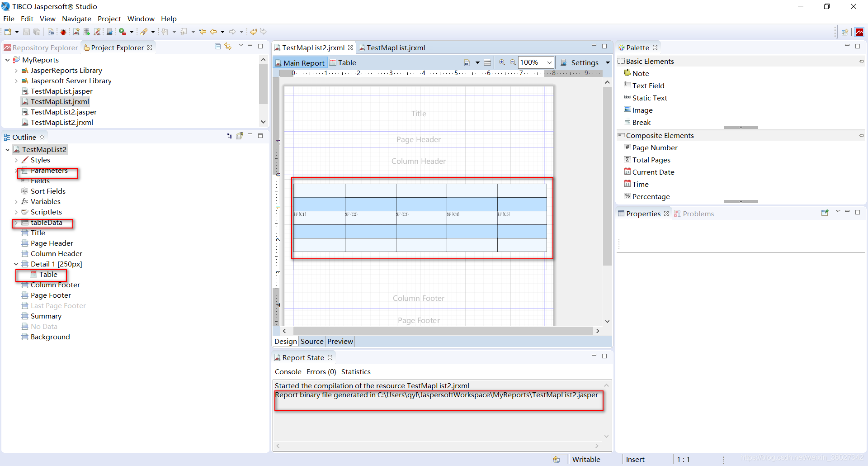Open the File menu
The height and width of the screenshot is (466, 868).
pos(9,19)
